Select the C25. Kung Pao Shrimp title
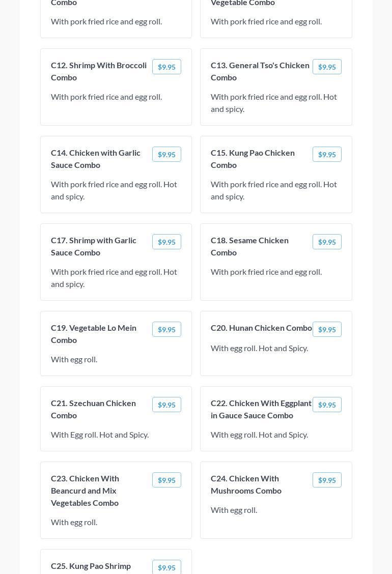This screenshot has height=574, width=392. 91,566
